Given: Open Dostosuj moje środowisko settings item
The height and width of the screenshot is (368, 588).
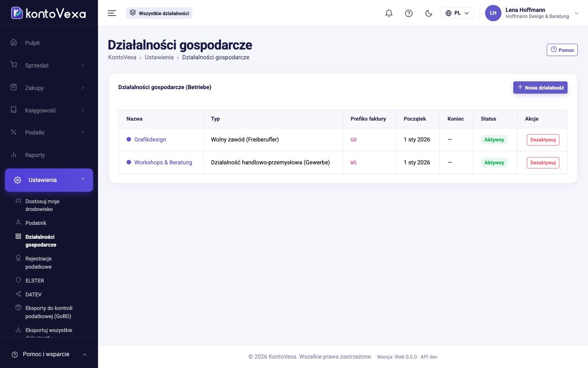Looking at the screenshot, I should click(42, 205).
